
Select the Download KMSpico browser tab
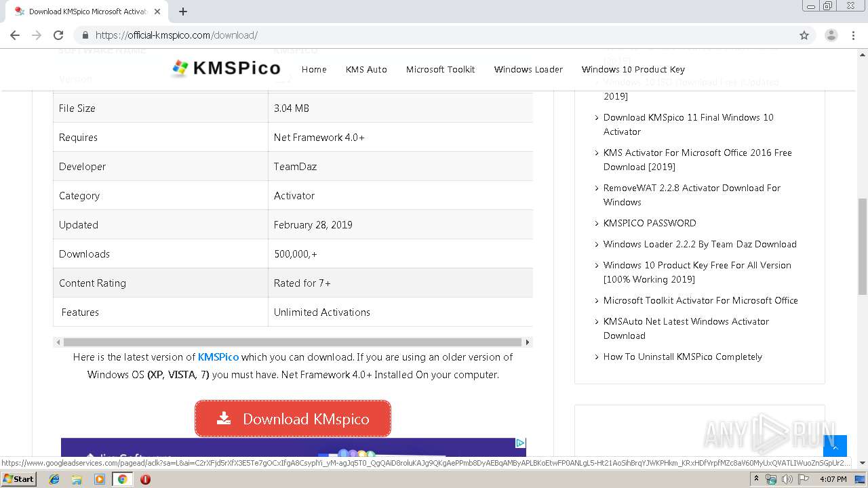[x=88, y=12]
